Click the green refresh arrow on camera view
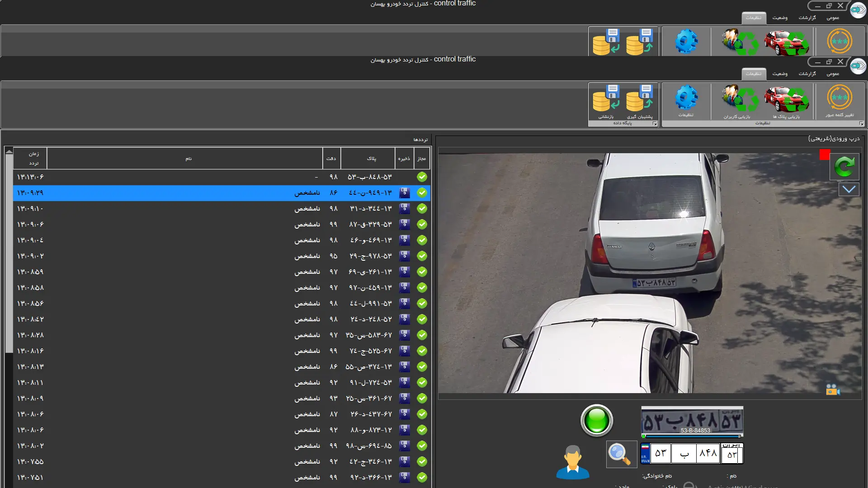Viewport: 868px width, 488px height. (x=844, y=167)
